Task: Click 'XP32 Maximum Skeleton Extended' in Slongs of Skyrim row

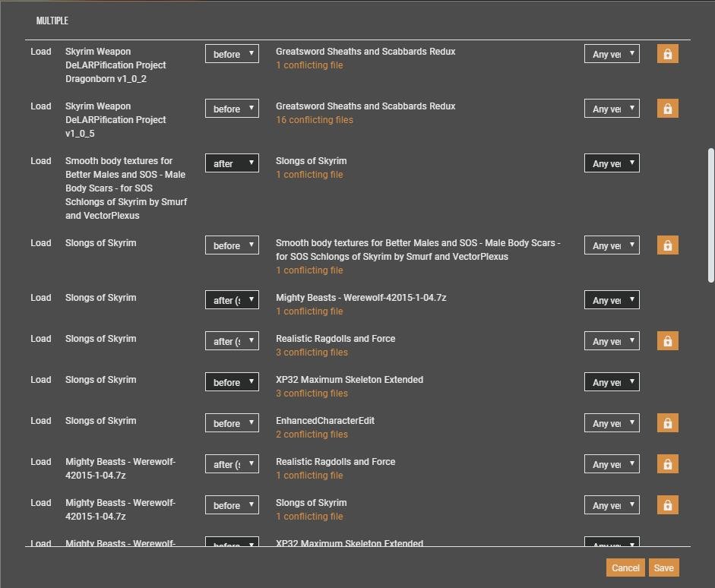Action: 350,380
